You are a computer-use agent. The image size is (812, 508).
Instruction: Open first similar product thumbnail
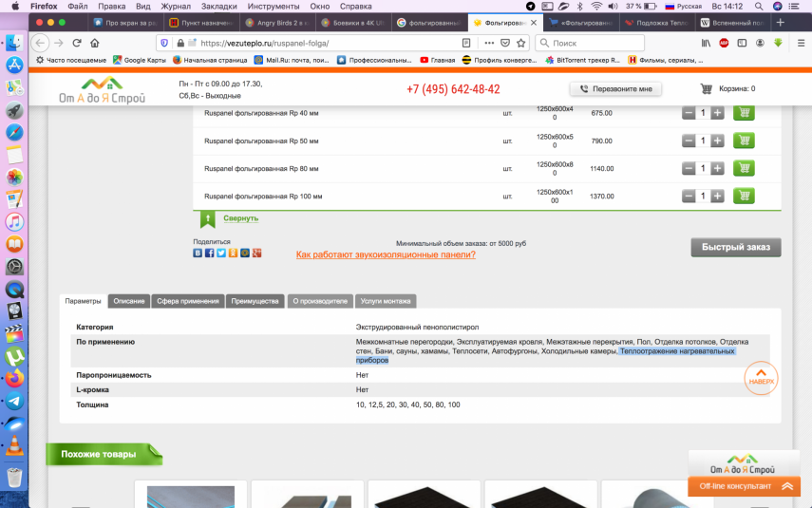pyautogui.click(x=191, y=496)
